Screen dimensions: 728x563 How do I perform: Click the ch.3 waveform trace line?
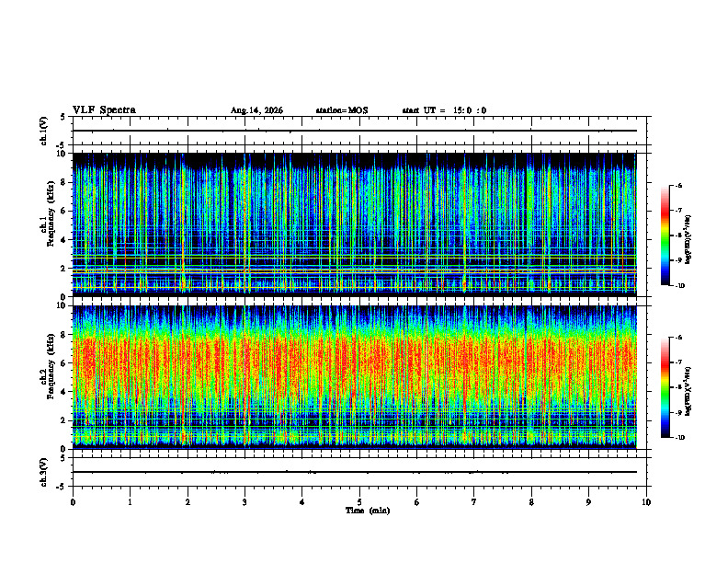click(x=354, y=472)
